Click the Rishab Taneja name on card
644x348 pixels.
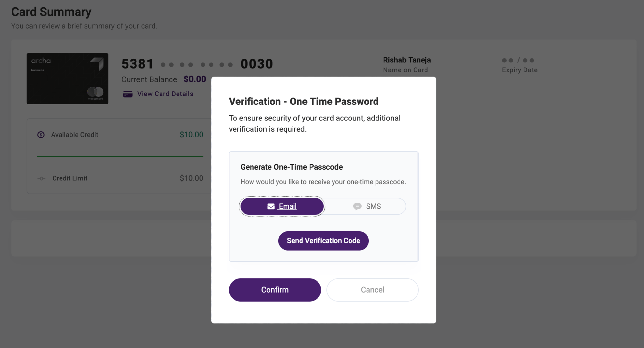pyautogui.click(x=407, y=60)
